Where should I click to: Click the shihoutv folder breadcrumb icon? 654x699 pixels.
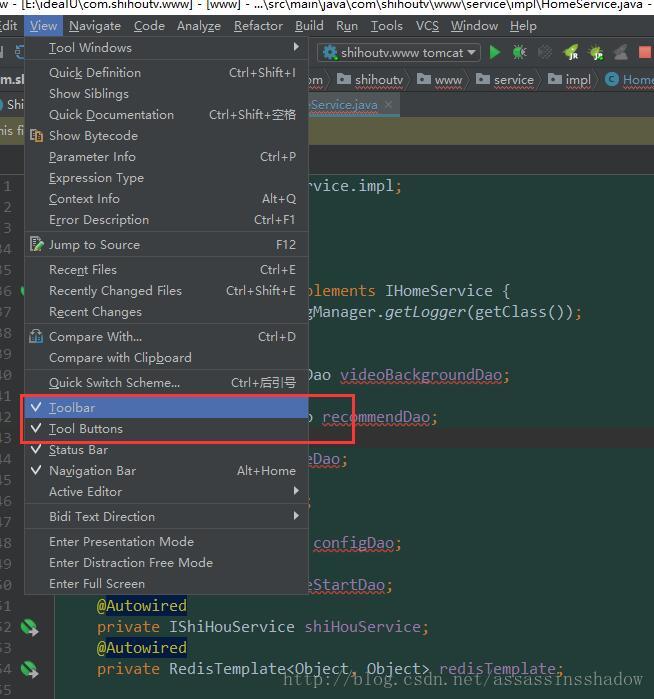tap(344, 79)
